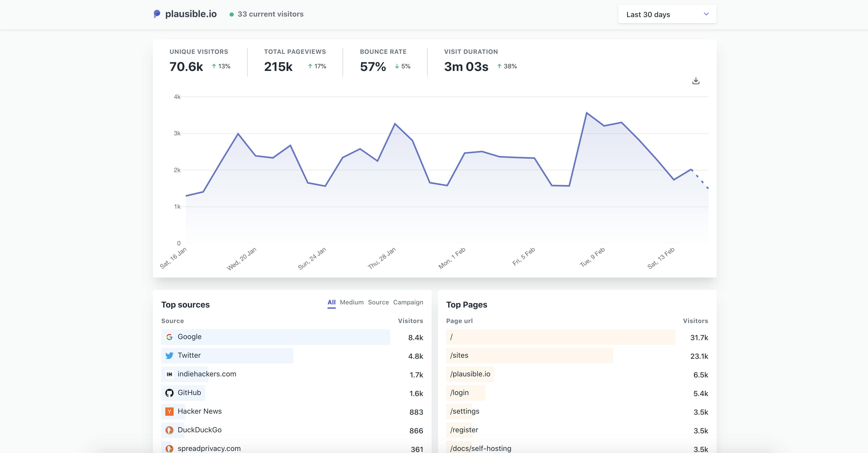The width and height of the screenshot is (868, 453).
Task: Click the download graph data icon
Action: click(696, 81)
